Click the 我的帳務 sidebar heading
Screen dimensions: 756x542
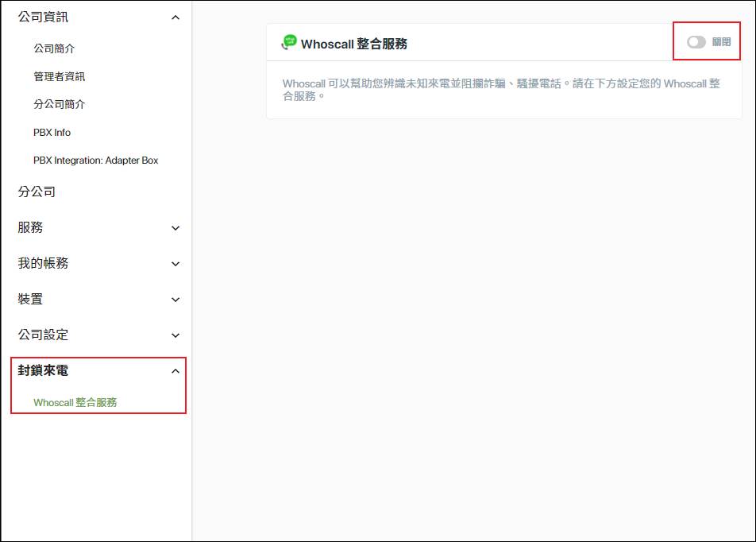coord(43,263)
